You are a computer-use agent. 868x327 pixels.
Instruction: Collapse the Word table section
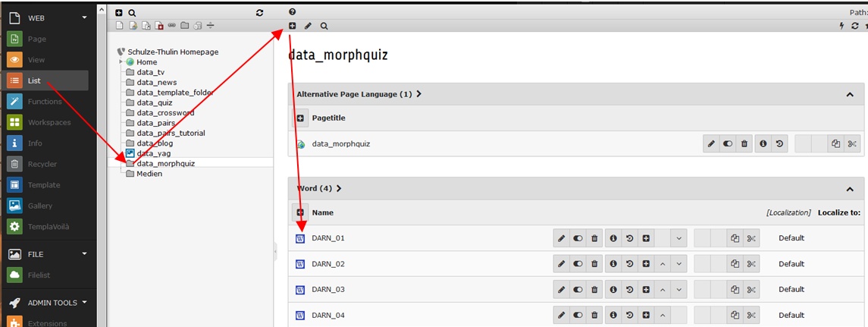pyautogui.click(x=850, y=189)
